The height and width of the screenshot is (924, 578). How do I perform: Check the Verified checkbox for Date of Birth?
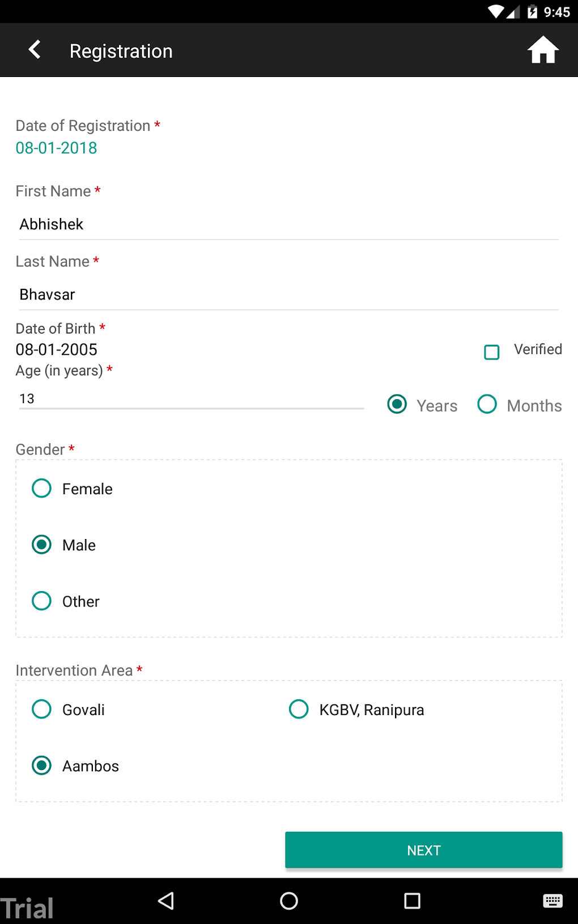pyautogui.click(x=491, y=352)
